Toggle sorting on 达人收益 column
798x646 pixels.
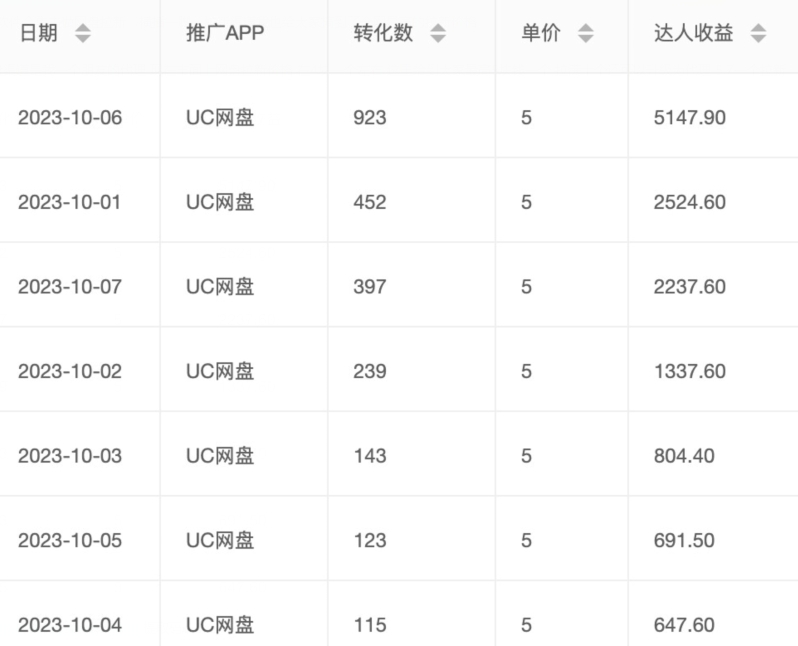(758, 34)
